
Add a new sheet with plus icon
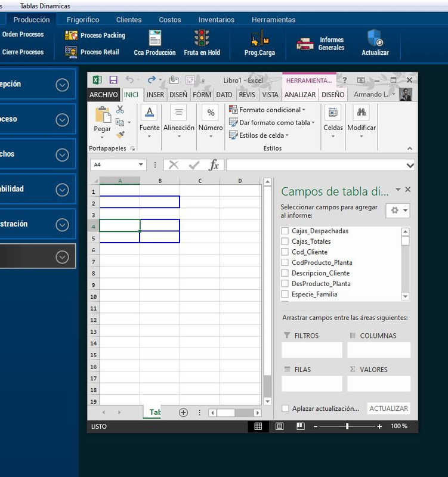[183, 413]
